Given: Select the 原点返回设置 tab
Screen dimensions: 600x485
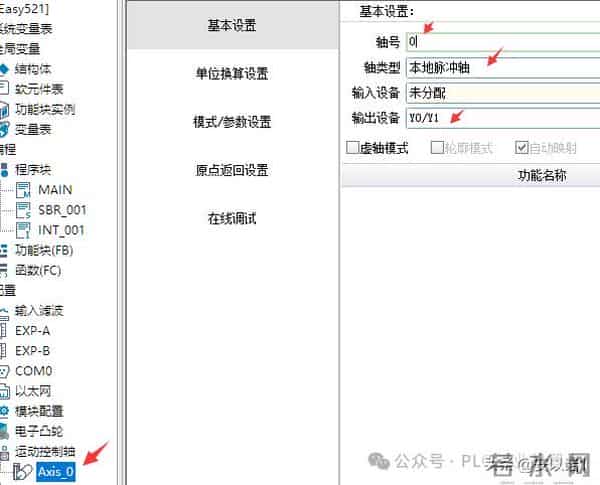Looking at the screenshot, I should (x=232, y=170).
